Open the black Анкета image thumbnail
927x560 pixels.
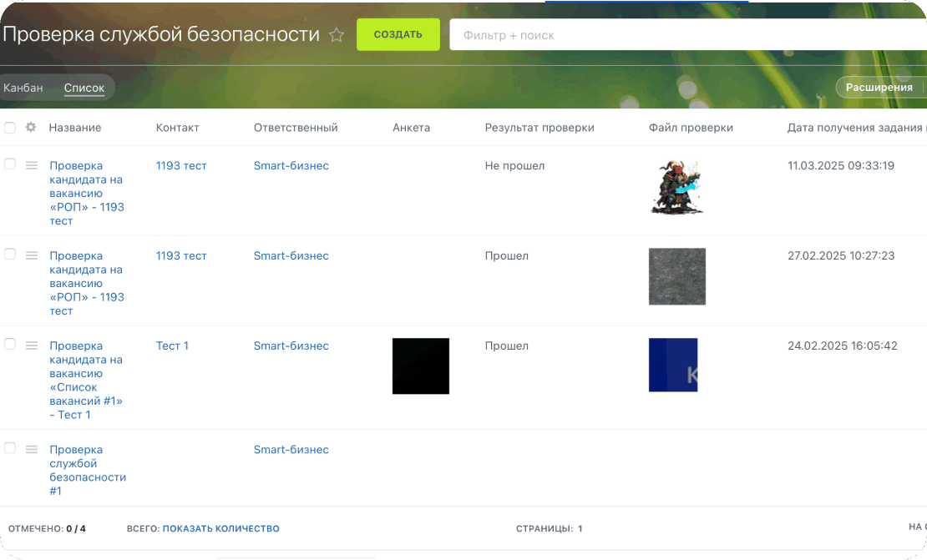tap(421, 366)
